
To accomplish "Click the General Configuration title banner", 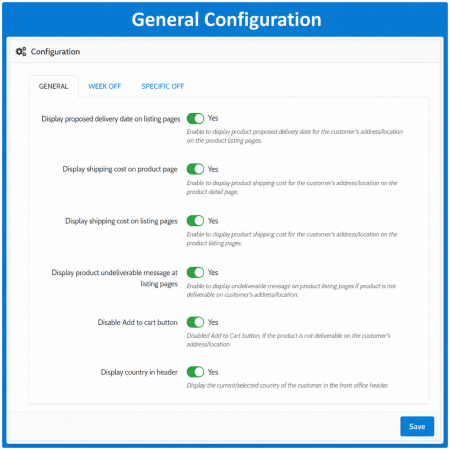I will 226,19.
